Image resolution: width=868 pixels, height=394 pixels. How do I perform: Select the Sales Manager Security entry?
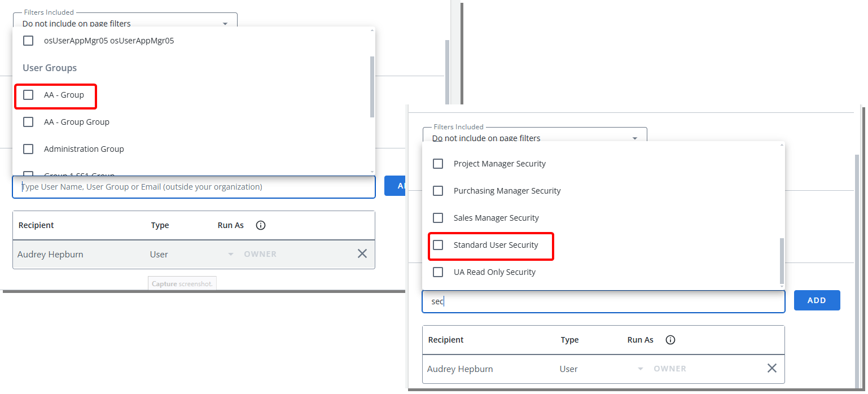[437, 217]
